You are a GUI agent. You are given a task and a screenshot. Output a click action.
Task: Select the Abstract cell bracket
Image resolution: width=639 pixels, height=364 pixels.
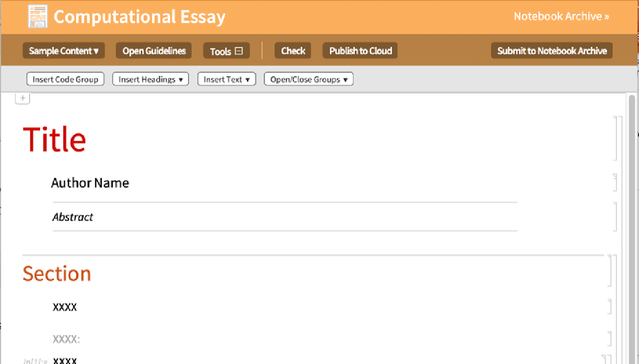[x=615, y=217]
